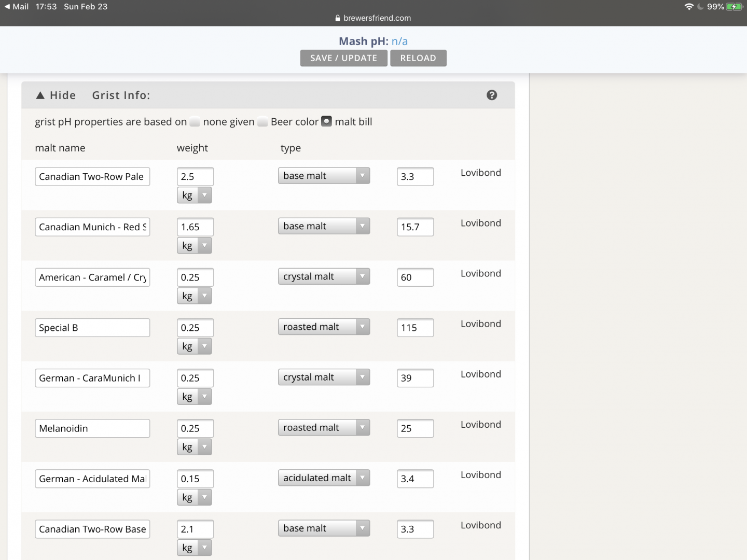The image size is (747, 560).
Task: Select the "malt bill" grist pH option
Action: click(326, 121)
